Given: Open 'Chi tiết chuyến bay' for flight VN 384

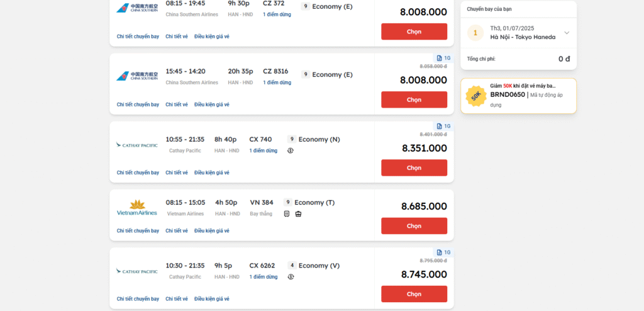Looking at the screenshot, I should tap(138, 230).
